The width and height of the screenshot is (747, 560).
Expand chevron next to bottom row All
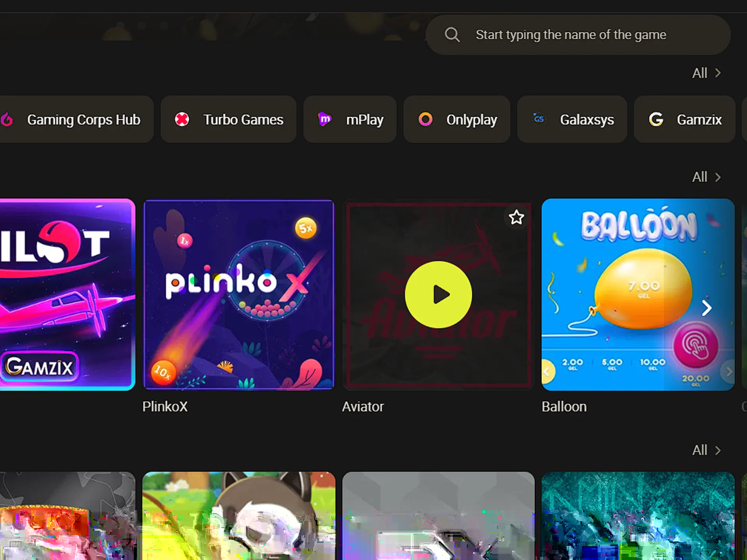[x=718, y=450]
